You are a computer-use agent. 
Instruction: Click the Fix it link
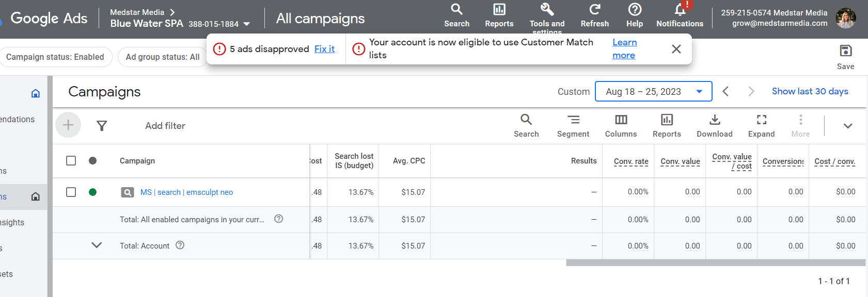tap(324, 49)
